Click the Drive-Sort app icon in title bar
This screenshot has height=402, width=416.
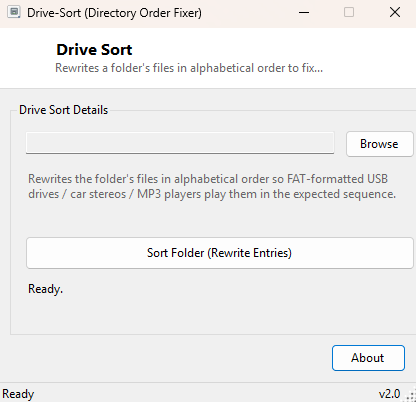14,12
